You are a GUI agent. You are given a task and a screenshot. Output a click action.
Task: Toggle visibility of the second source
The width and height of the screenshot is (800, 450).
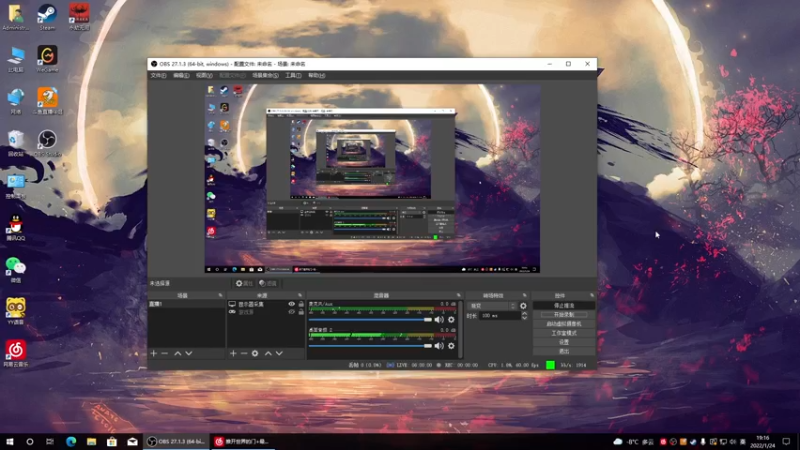292,312
